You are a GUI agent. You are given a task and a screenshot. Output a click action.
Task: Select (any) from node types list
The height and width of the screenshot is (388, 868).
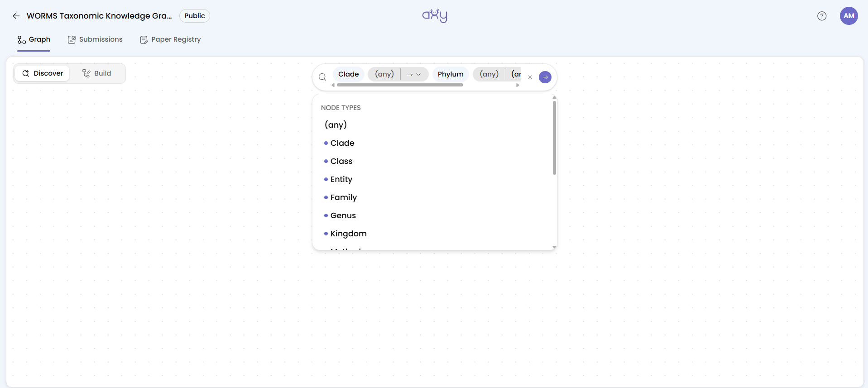(x=336, y=125)
